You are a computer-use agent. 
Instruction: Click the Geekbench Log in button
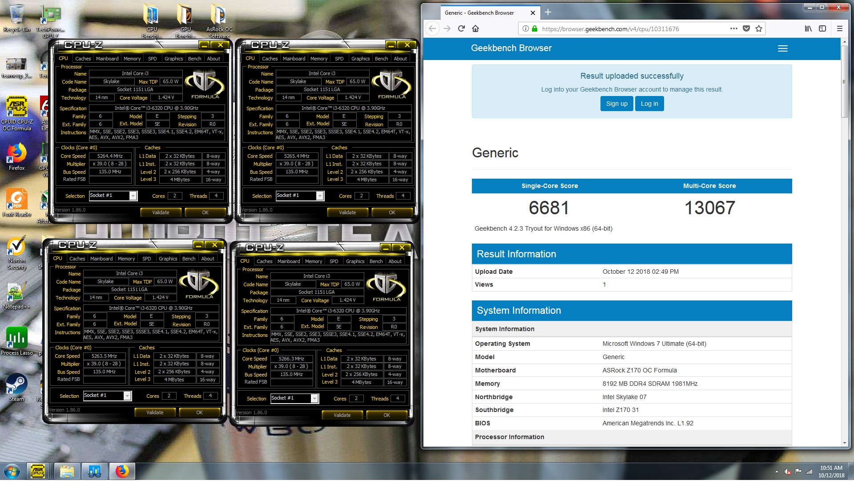(649, 104)
